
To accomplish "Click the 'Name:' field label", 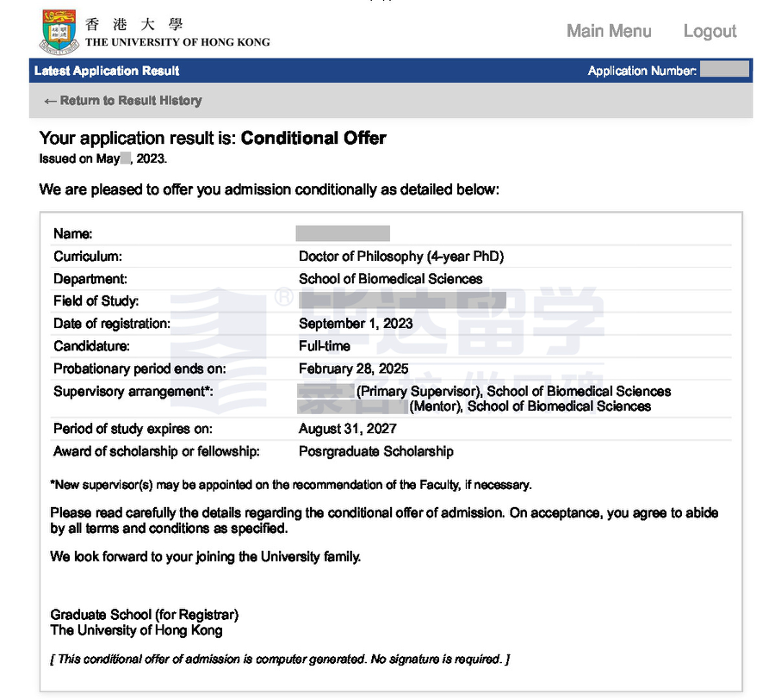I will (72, 233).
